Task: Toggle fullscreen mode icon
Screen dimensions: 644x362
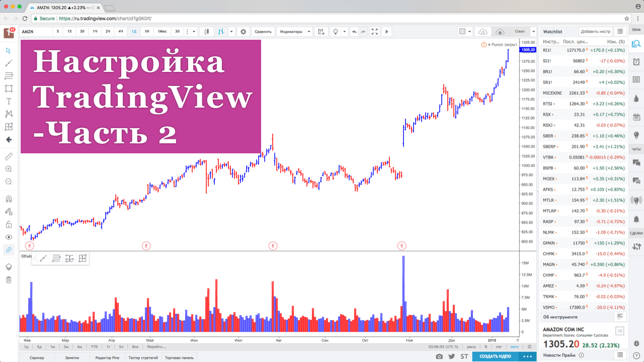Action: [x=375, y=31]
